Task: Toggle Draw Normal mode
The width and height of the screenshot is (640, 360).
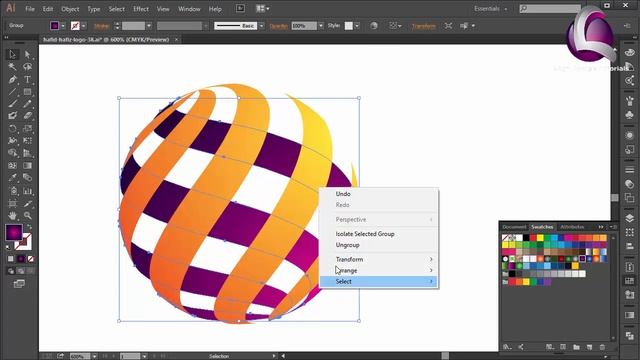Action: click(x=11, y=271)
